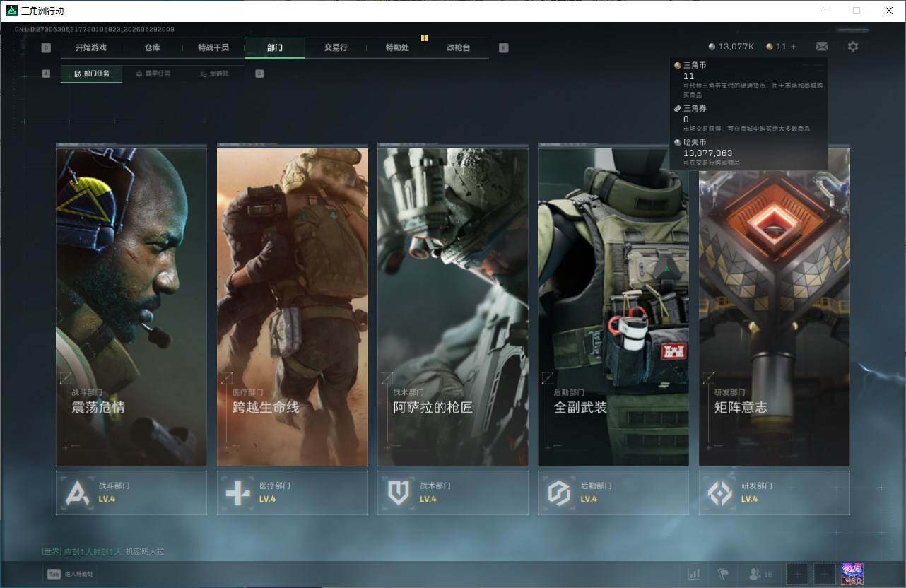Image resolution: width=906 pixels, height=588 pixels.
Task: Click the 哈夫币 entry in the currency tooltip
Action: [x=748, y=153]
